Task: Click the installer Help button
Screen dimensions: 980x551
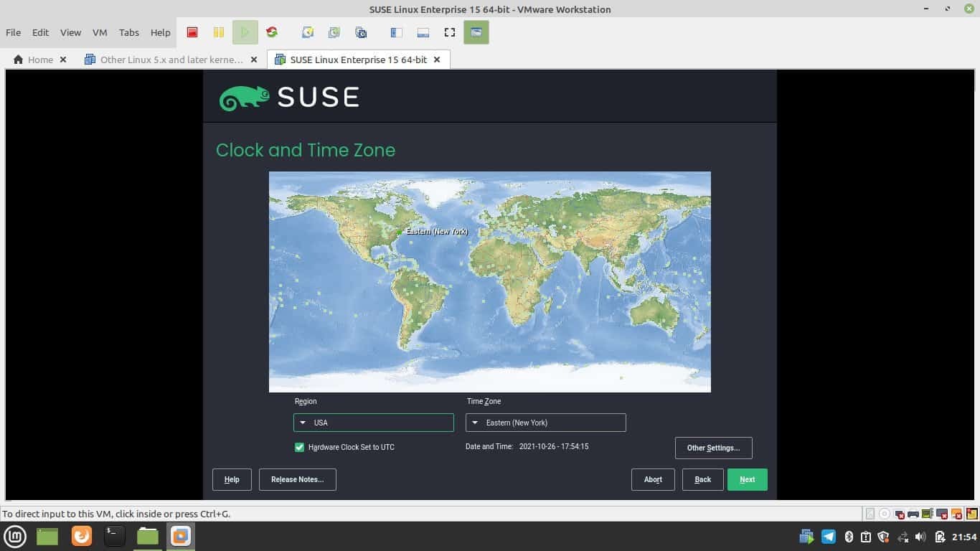Action: pyautogui.click(x=232, y=479)
